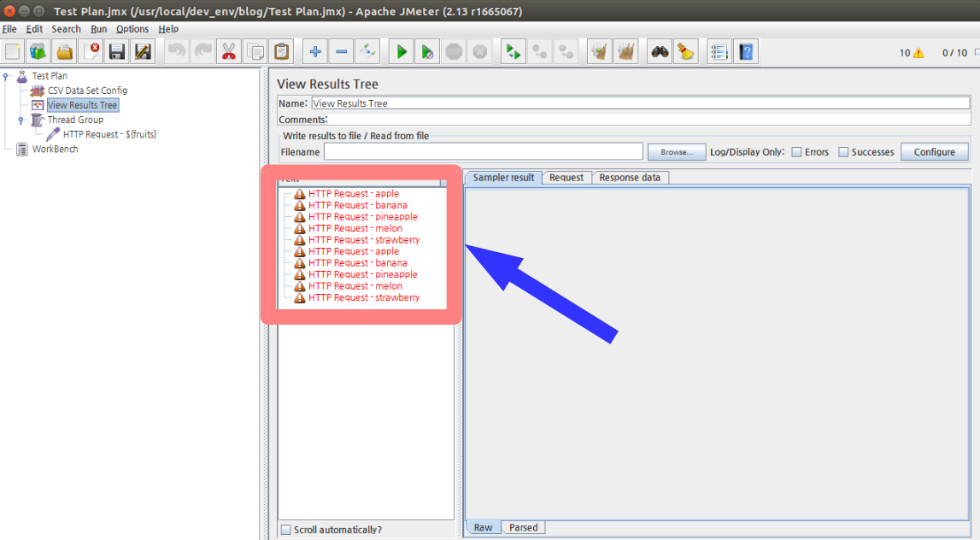Viewport: 980px width, 540px height.
Task: Click the Close test plan icon
Action: pyautogui.click(x=91, y=51)
